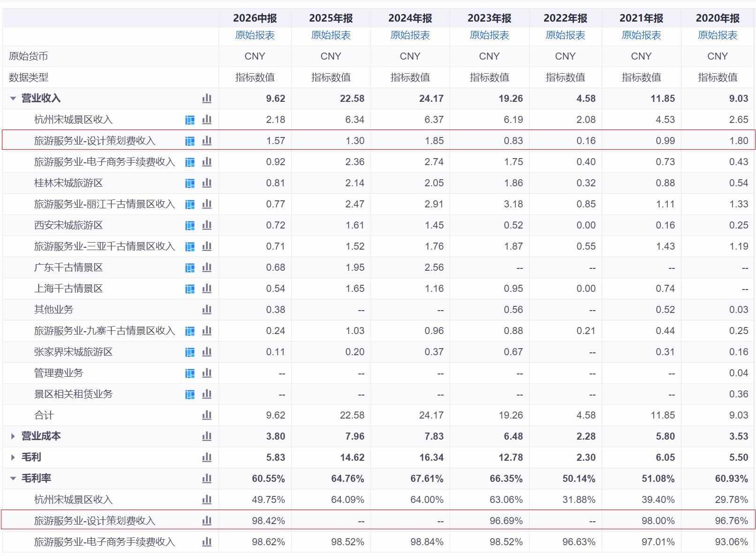The image size is (756, 556).
Task: Collapse the 营业收入 section
Action: (x=13, y=99)
